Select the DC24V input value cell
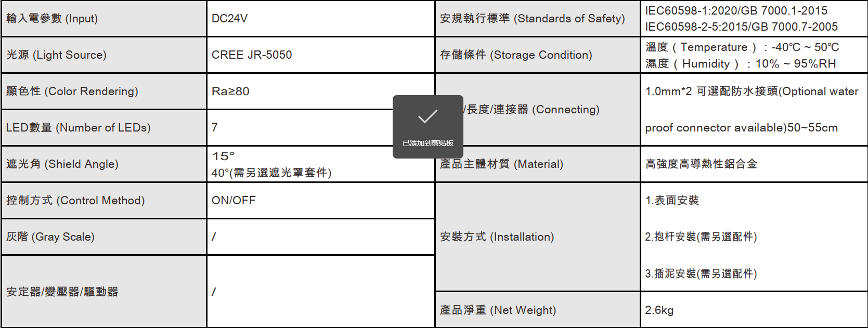The image size is (868, 328). pyautogui.click(x=229, y=19)
